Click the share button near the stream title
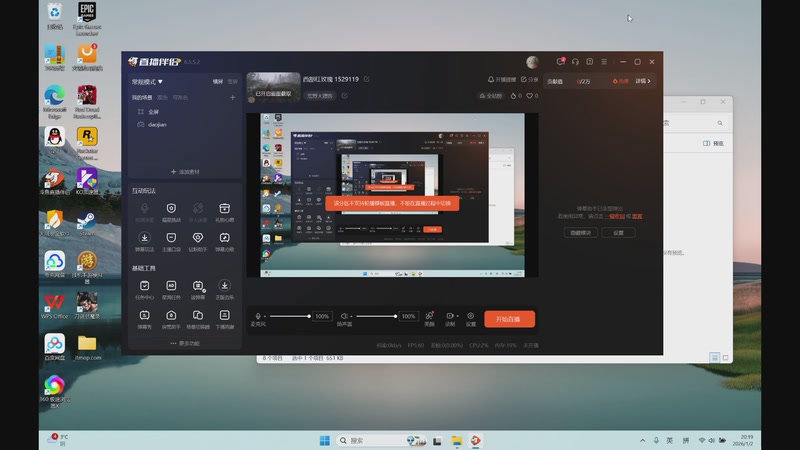The width and height of the screenshot is (800, 450). click(x=530, y=80)
